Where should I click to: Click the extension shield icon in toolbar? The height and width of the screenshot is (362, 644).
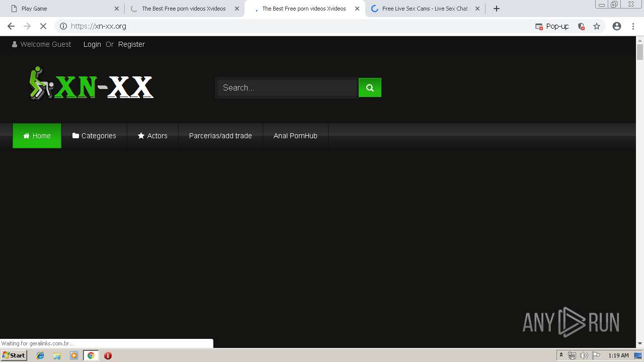581,26
